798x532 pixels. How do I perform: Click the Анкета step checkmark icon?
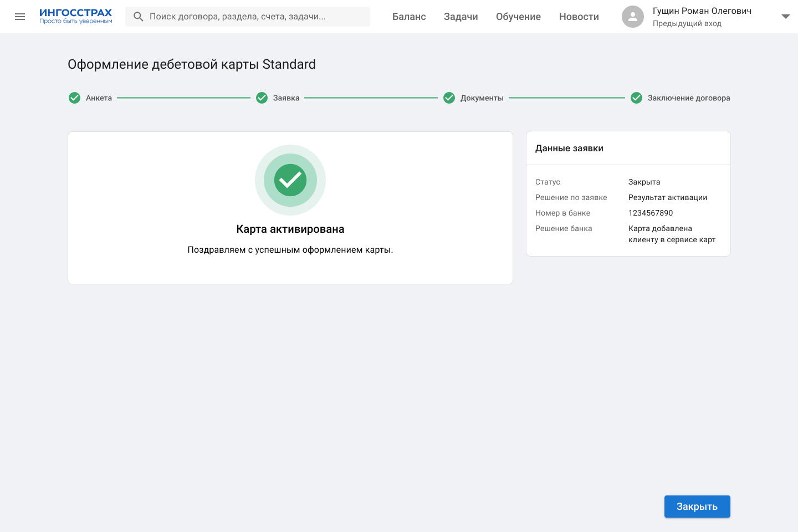(74, 98)
